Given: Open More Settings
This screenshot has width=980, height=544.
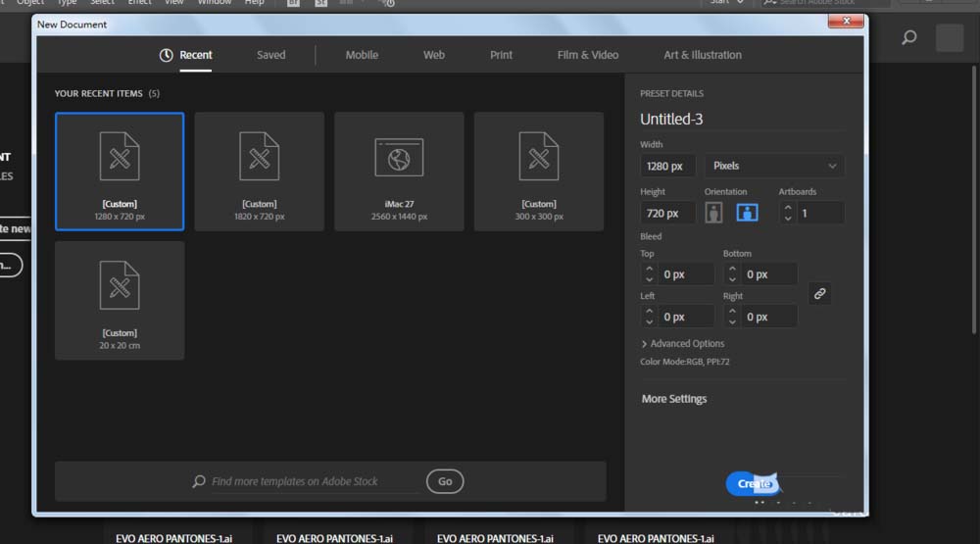Looking at the screenshot, I should tap(674, 399).
